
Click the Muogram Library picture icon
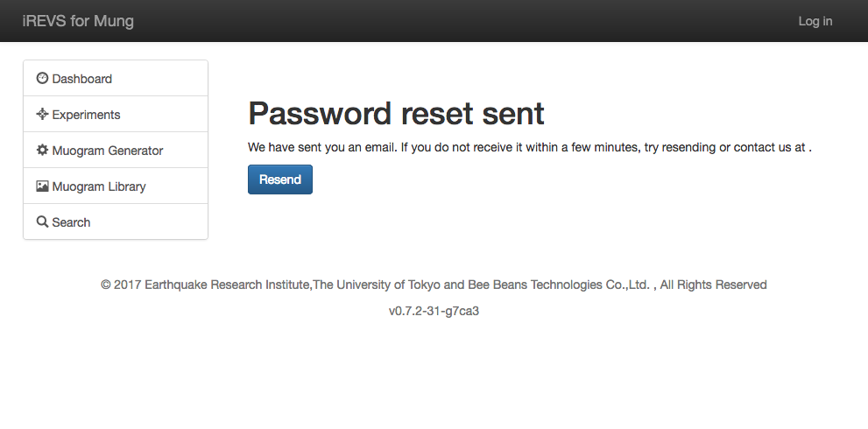click(x=42, y=186)
